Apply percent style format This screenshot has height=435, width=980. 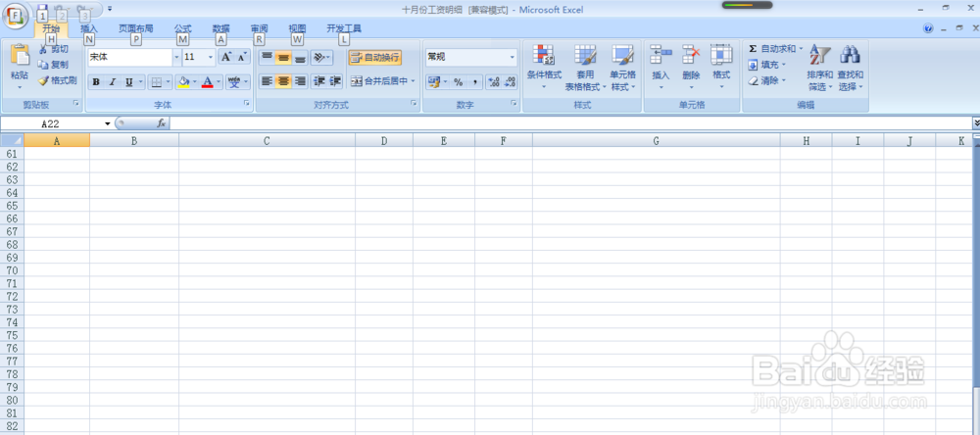pos(458,82)
